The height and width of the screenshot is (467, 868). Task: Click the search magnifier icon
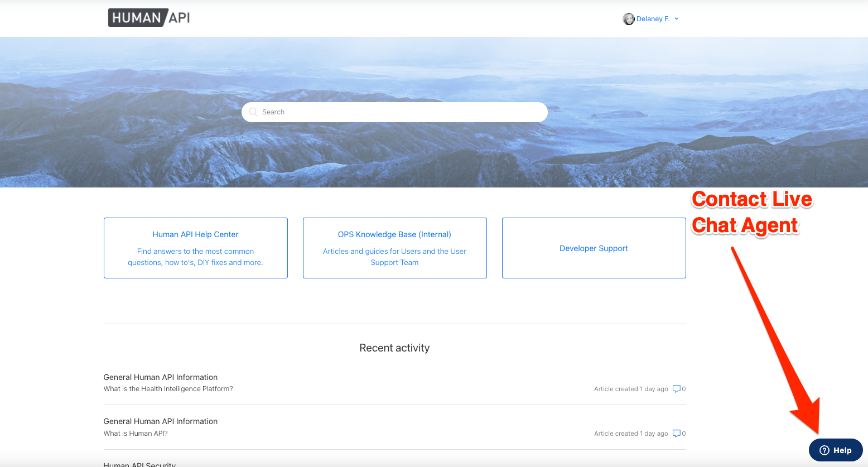tap(253, 112)
